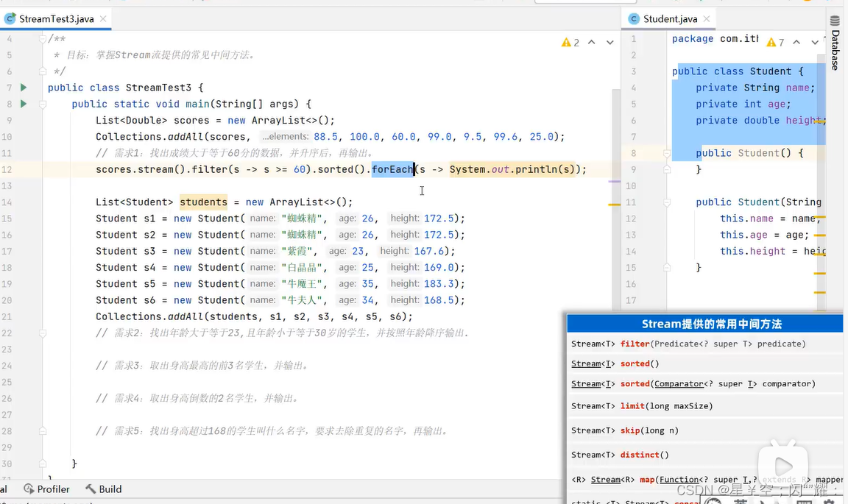Click warning indicator showing 7 in Student.java
This screenshot has height=504, width=848.
[x=772, y=41]
